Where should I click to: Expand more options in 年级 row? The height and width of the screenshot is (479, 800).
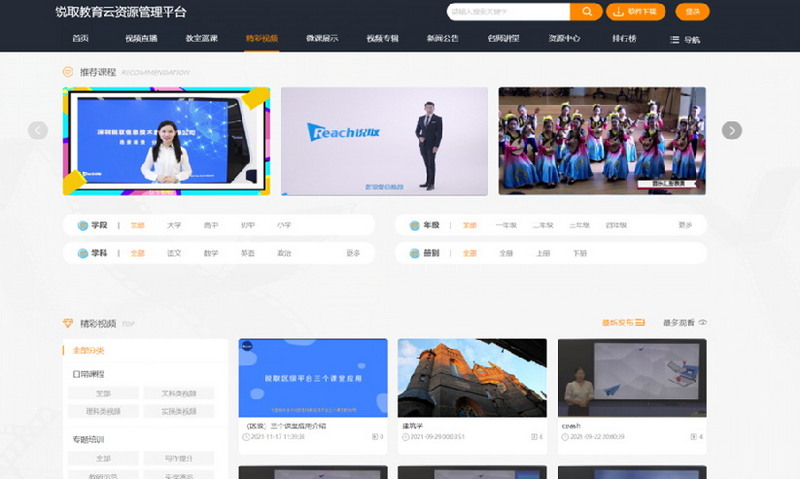click(684, 225)
